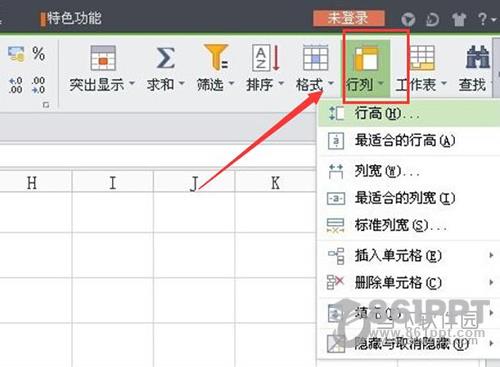
Task: Click the 筛选 funnel filter icon
Action: coord(216,58)
